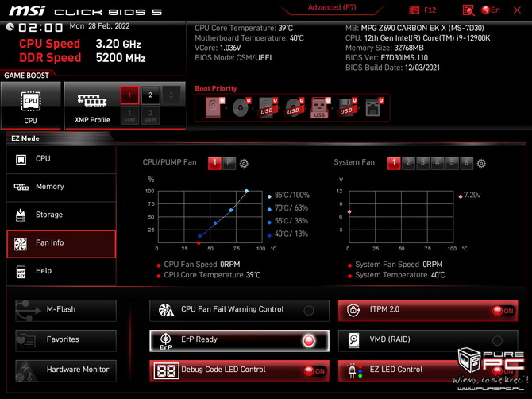
Task: Select the pump fan P button
Action: point(229,163)
